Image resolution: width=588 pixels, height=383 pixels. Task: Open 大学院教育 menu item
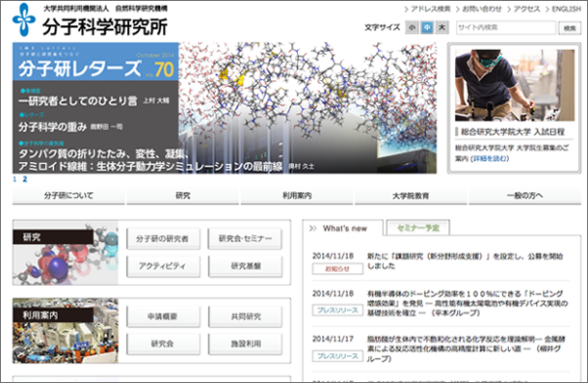pyautogui.click(x=411, y=196)
